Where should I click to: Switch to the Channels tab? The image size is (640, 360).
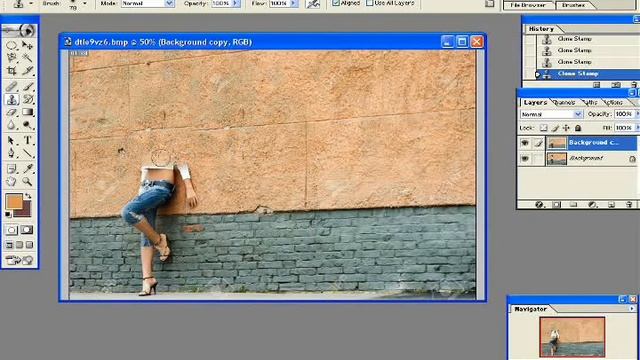565,102
